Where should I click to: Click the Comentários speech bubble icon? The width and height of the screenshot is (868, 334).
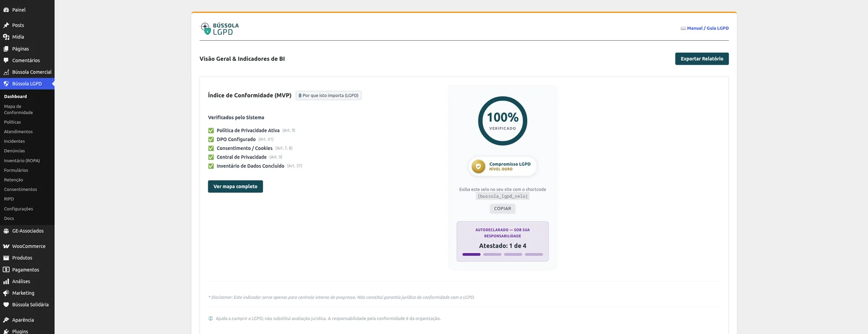pyautogui.click(x=6, y=60)
